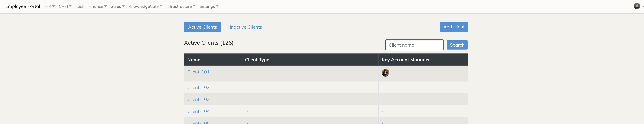The image size is (644, 124).
Task: Follow the Client-102 link
Action: 198,87
